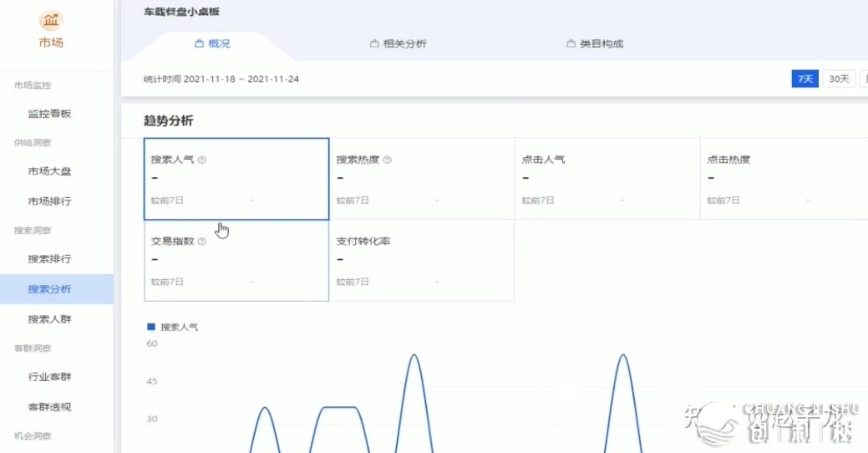
Task: Click the 60 value on chart axis
Action: 152,344
